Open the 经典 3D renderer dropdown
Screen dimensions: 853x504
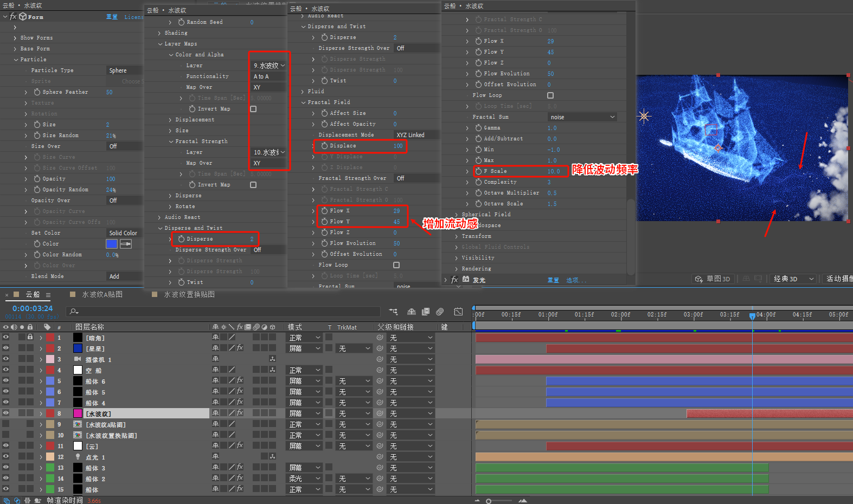(x=793, y=279)
